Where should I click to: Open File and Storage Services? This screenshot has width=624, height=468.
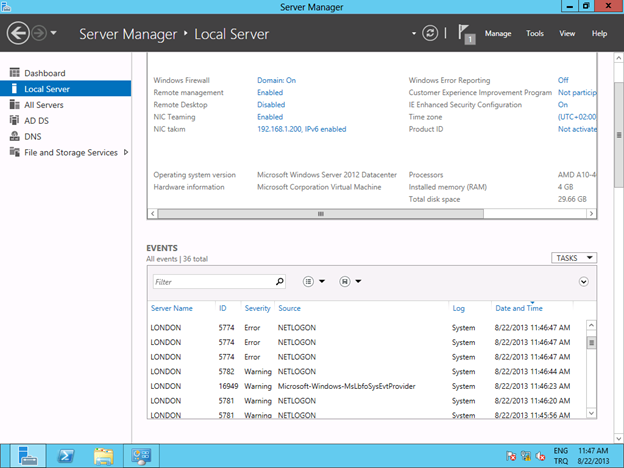point(66,152)
